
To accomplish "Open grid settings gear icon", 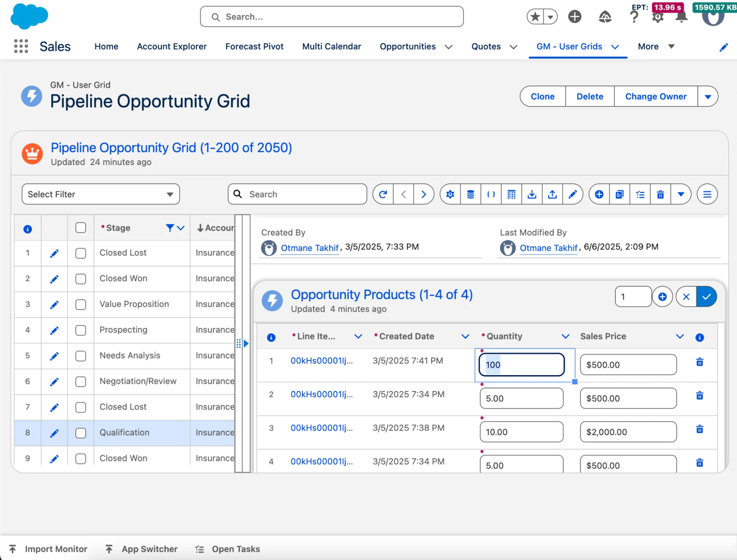I will click(x=450, y=194).
